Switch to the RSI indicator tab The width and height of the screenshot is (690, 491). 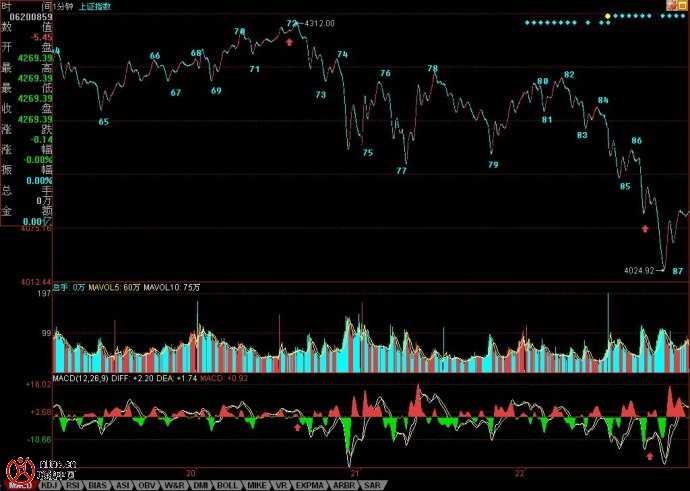tap(73, 485)
